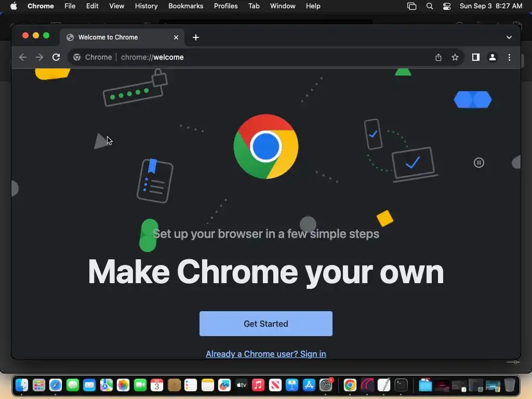
Task: Open Control Center in menu bar
Action: coord(447,6)
